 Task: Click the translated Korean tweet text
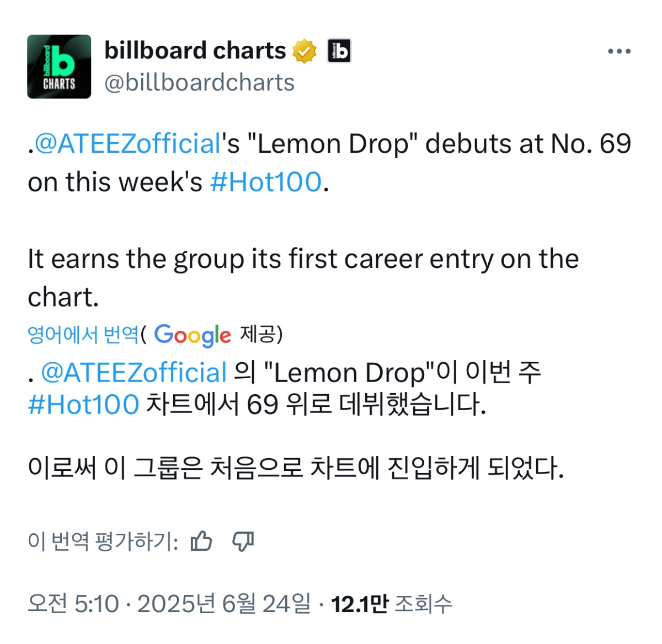[x=295, y=469]
